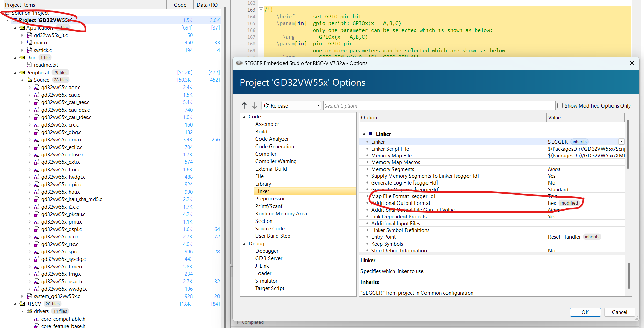The image size is (644, 328).
Task: Enable Show Modified Options Only checkbox
Action: tap(560, 106)
